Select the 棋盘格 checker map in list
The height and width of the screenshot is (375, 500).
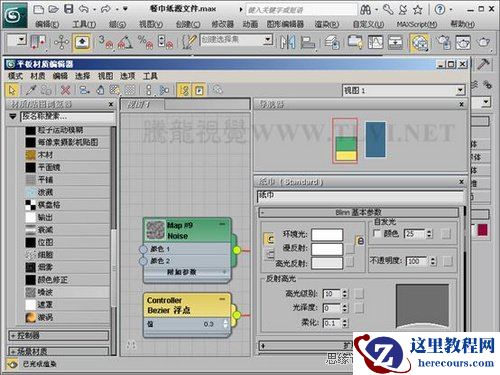point(67,205)
